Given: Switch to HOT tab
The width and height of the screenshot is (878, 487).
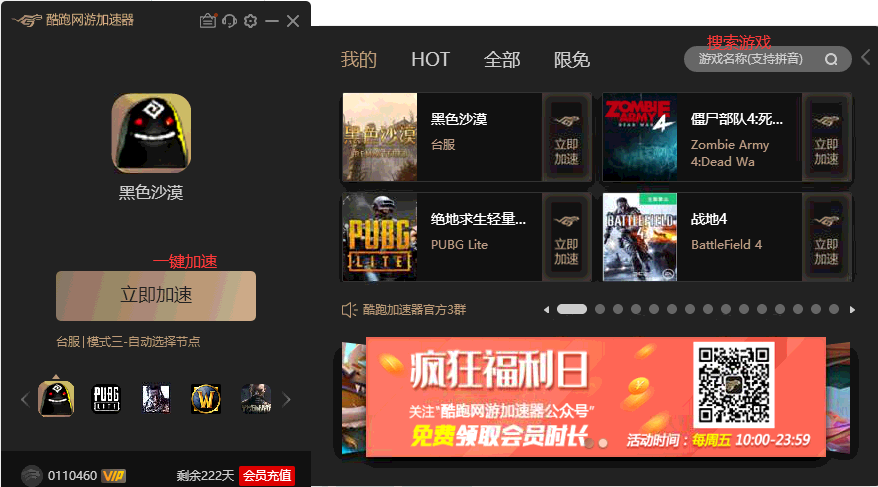Looking at the screenshot, I should coord(430,59).
